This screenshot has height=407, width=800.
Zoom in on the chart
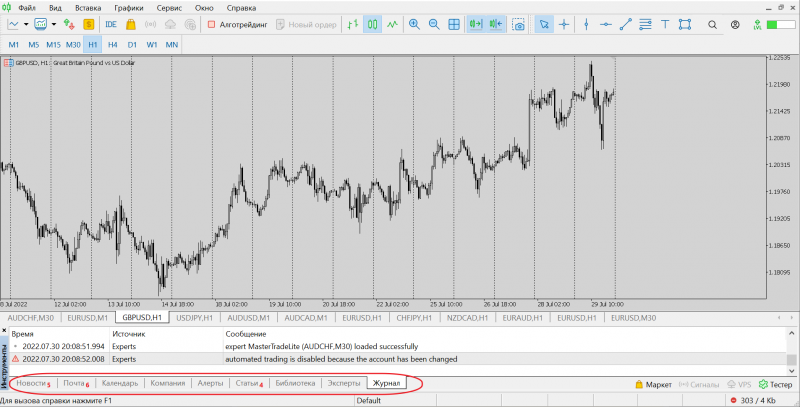[414, 24]
